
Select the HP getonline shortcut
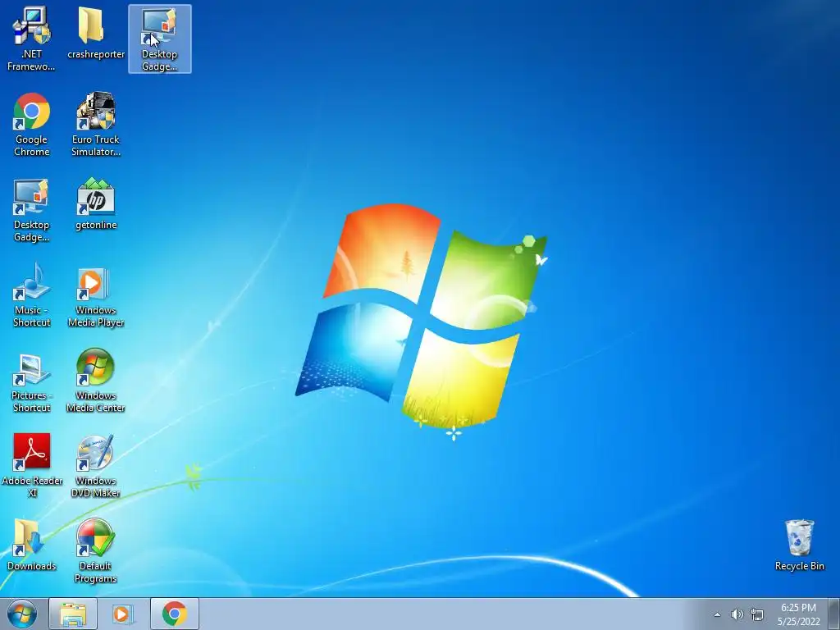pos(96,204)
